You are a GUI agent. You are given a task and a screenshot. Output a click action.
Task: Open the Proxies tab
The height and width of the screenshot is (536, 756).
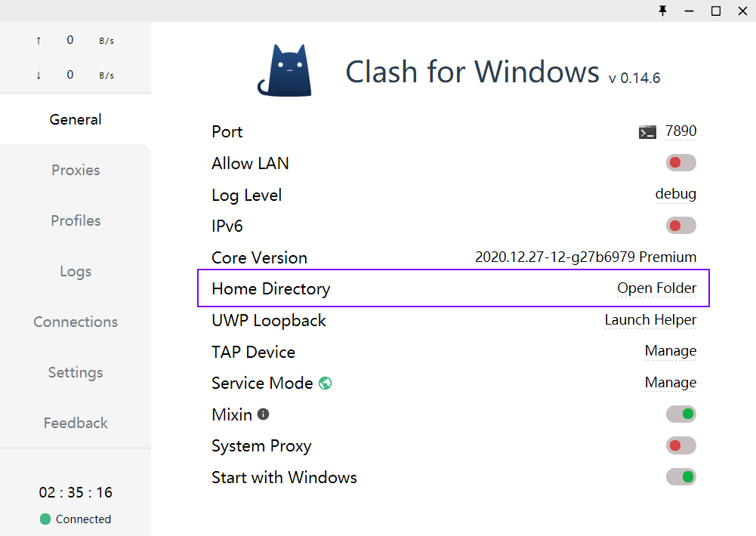click(76, 170)
